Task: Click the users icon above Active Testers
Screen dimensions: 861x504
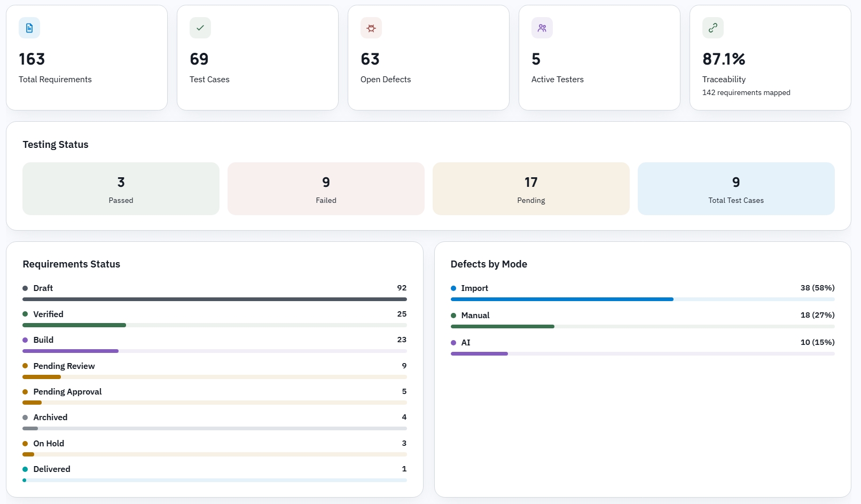Action: click(542, 28)
